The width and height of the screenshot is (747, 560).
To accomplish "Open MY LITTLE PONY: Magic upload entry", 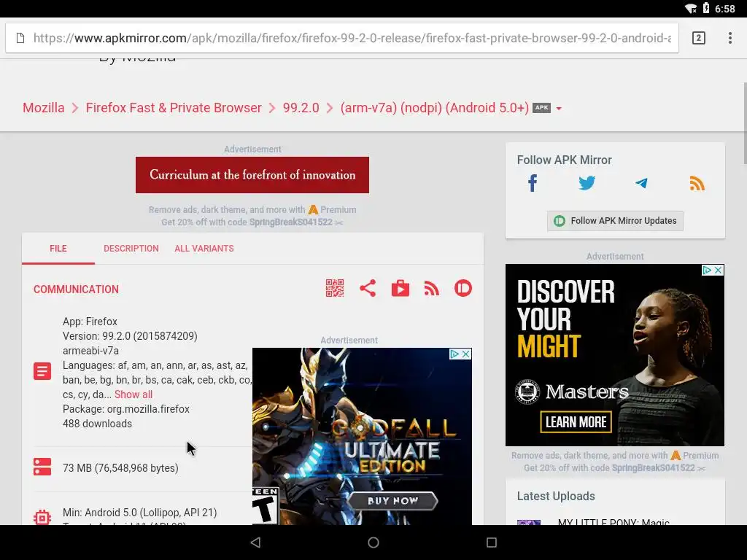I will [x=614, y=522].
